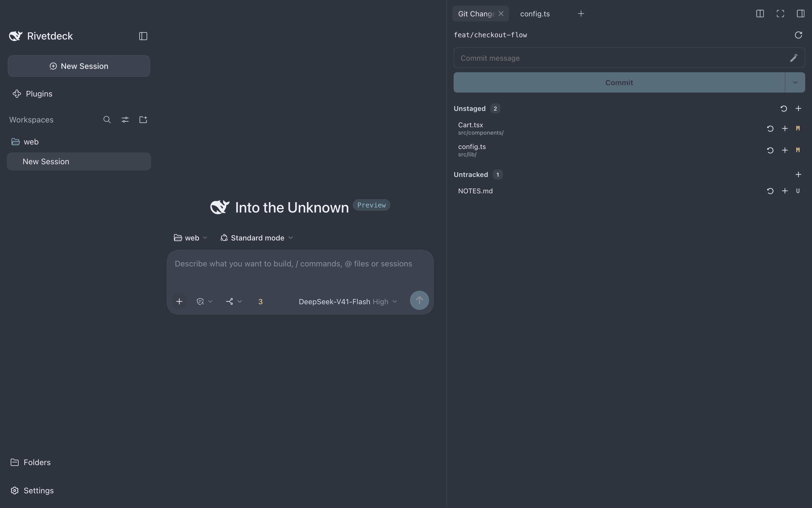Click the New Session button
This screenshot has height=508, width=812.
click(79, 66)
